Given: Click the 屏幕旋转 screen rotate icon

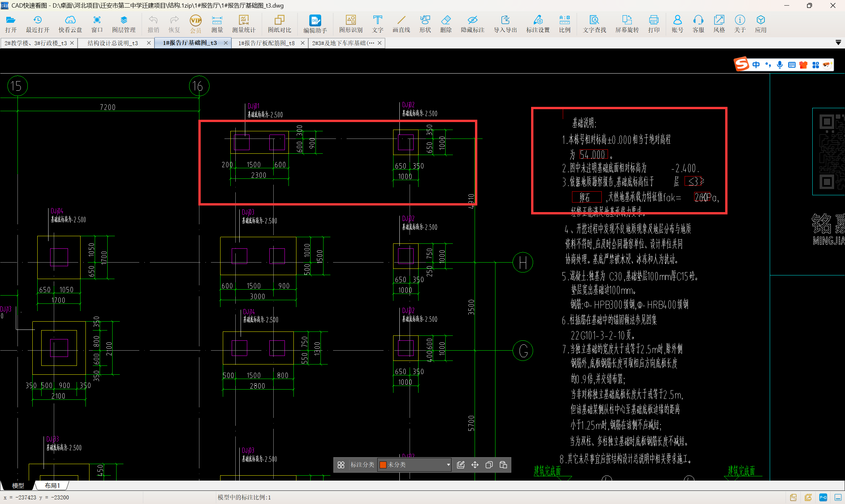Looking at the screenshot, I should [626, 24].
